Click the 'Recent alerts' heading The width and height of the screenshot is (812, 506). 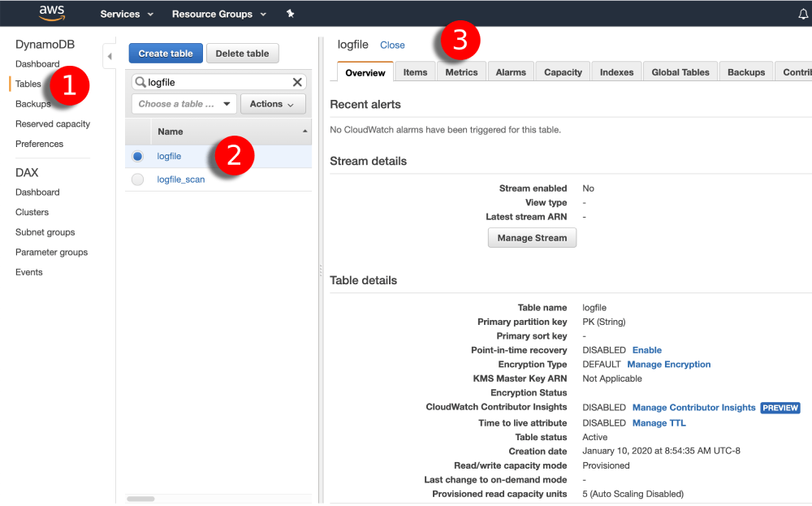click(365, 105)
